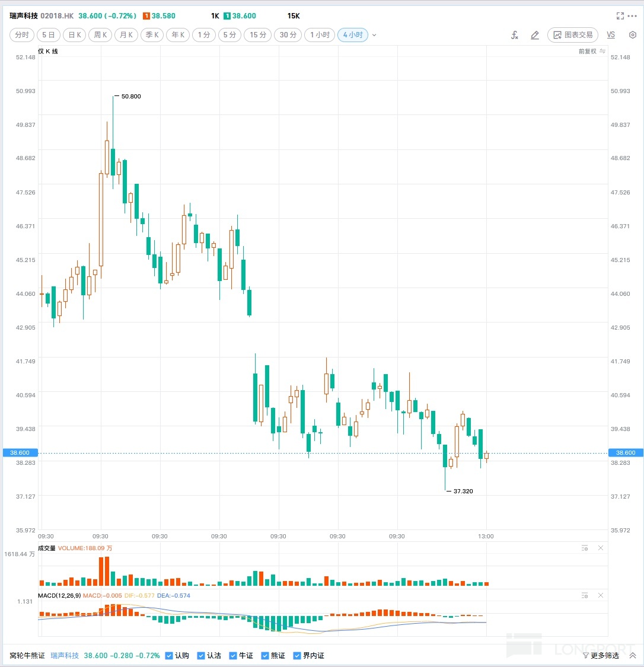Click the MACD(12,26,9) indicator label
Viewport: 644px width, 667px height.
pyautogui.click(x=59, y=595)
